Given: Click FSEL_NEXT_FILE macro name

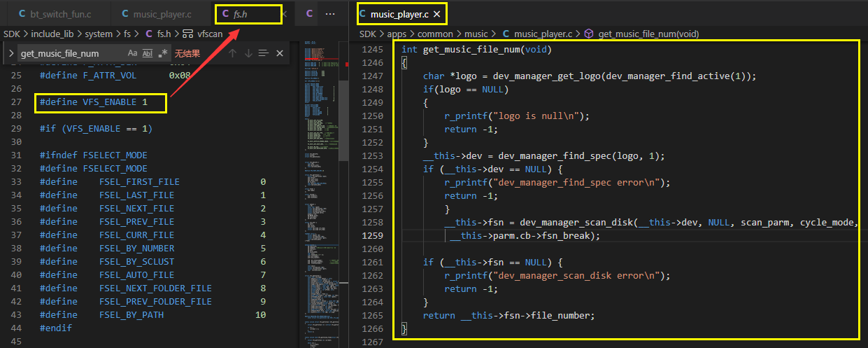Looking at the screenshot, I should click(x=136, y=209).
